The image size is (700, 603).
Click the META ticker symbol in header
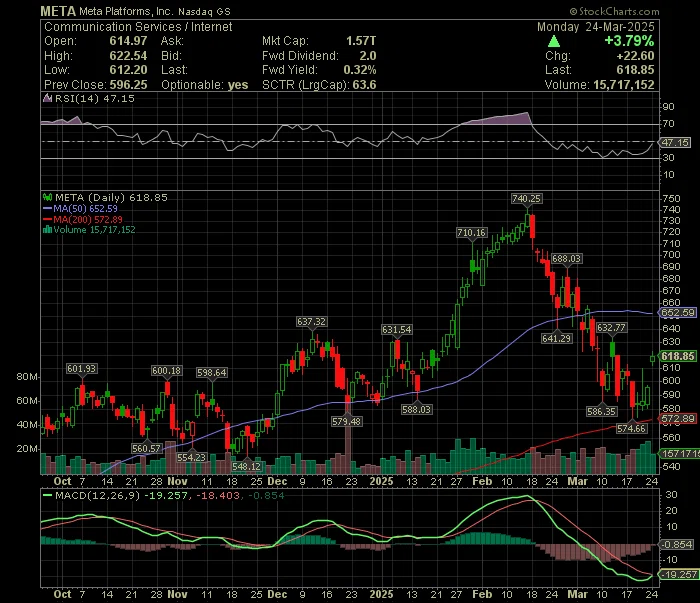58,11
